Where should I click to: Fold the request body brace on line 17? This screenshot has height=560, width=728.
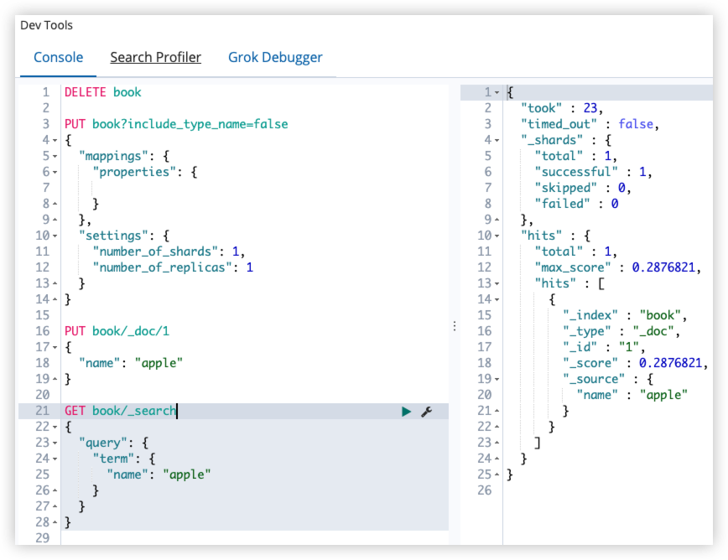coord(55,347)
